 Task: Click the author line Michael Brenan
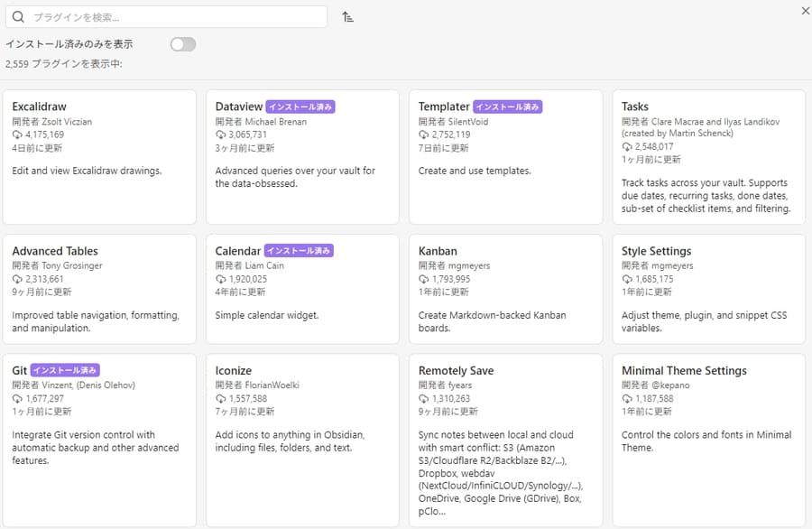(x=261, y=122)
